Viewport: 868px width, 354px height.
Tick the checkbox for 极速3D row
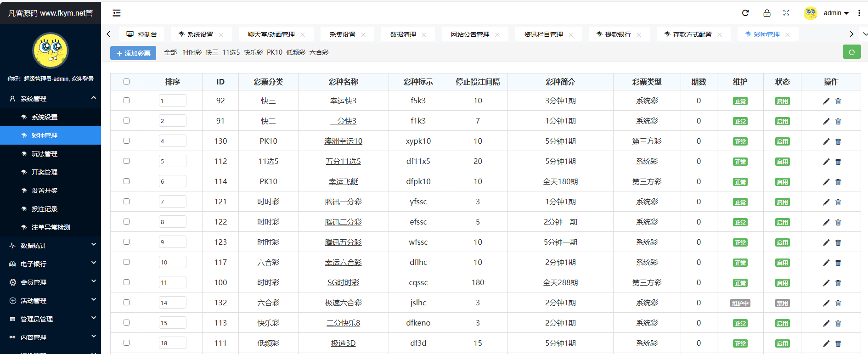(x=126, y=343)
